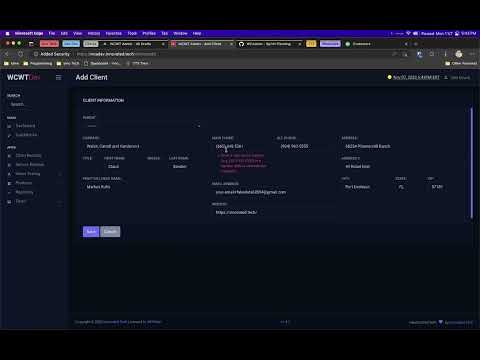Click the hamburger menu icon beside WCWT logo
Image resolution: width=480 pixels, height=360 pixels.
pos(58,77)
